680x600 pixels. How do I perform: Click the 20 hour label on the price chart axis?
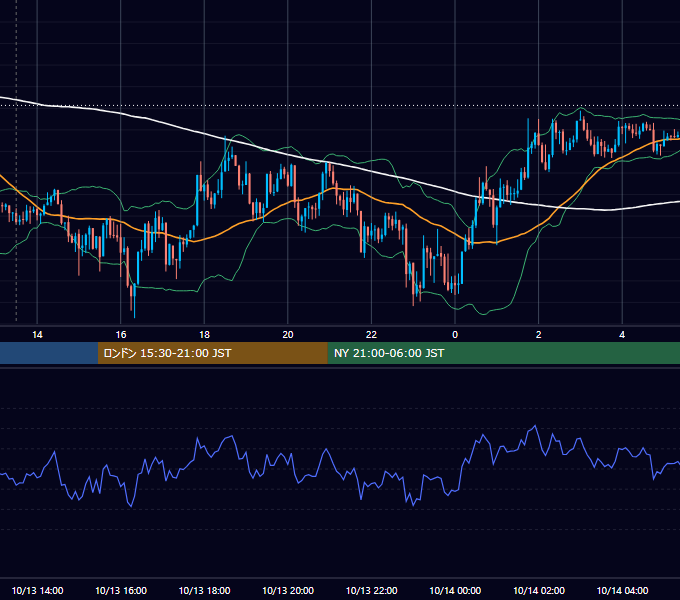[288, 335]
